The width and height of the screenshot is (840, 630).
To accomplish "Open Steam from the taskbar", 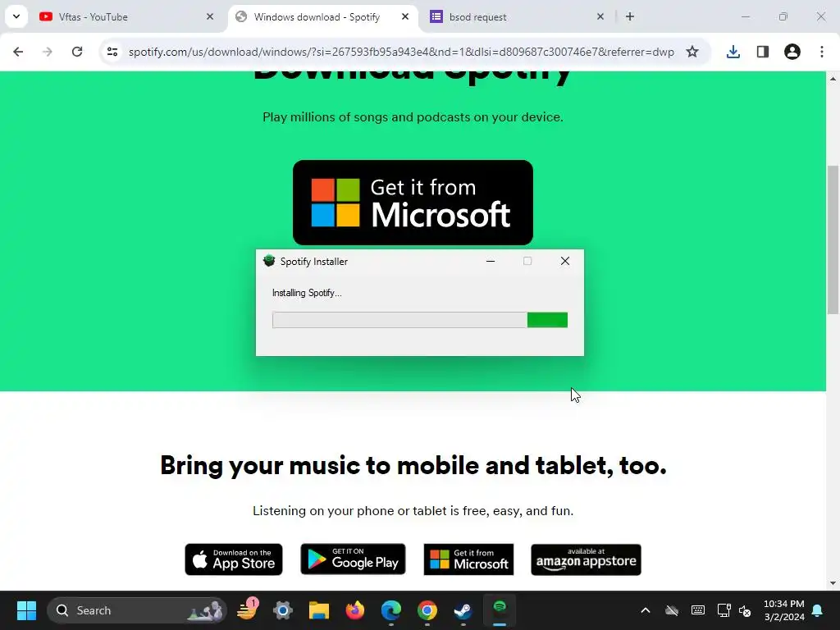I will (x=463, y=610).
